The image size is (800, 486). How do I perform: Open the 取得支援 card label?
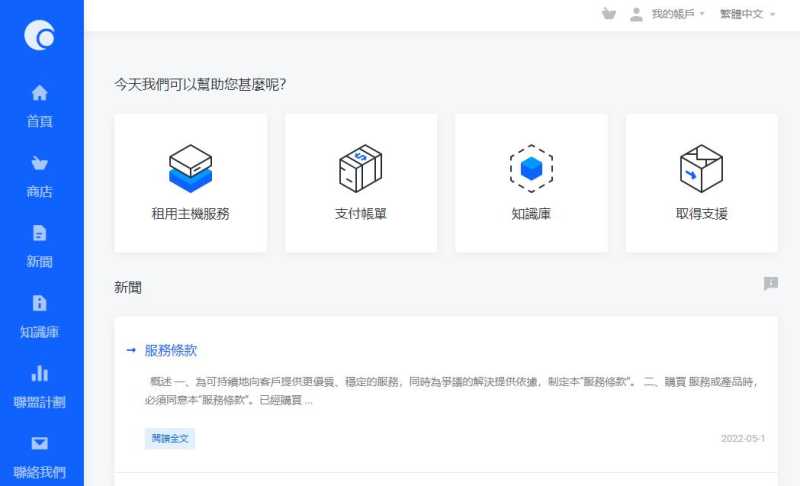[x=702, y=214]
